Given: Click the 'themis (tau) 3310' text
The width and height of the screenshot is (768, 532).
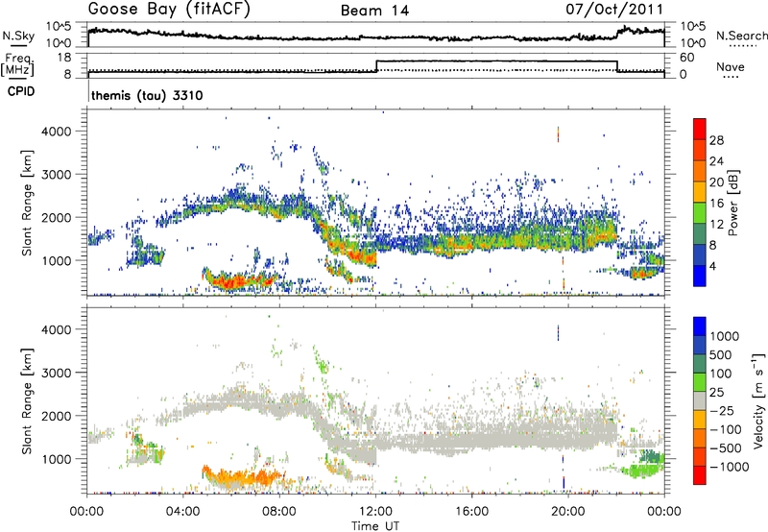Looking at the screenshot, I should 147,95.
